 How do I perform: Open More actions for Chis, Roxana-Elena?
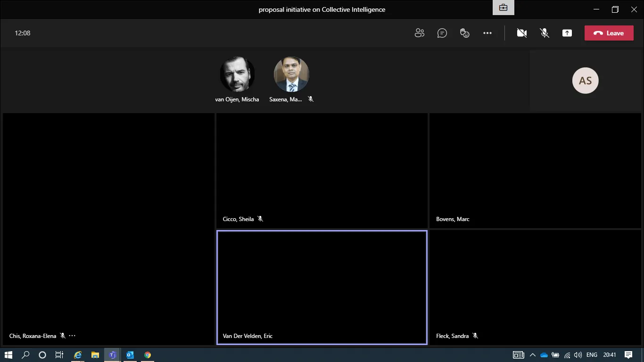[72, 336]
